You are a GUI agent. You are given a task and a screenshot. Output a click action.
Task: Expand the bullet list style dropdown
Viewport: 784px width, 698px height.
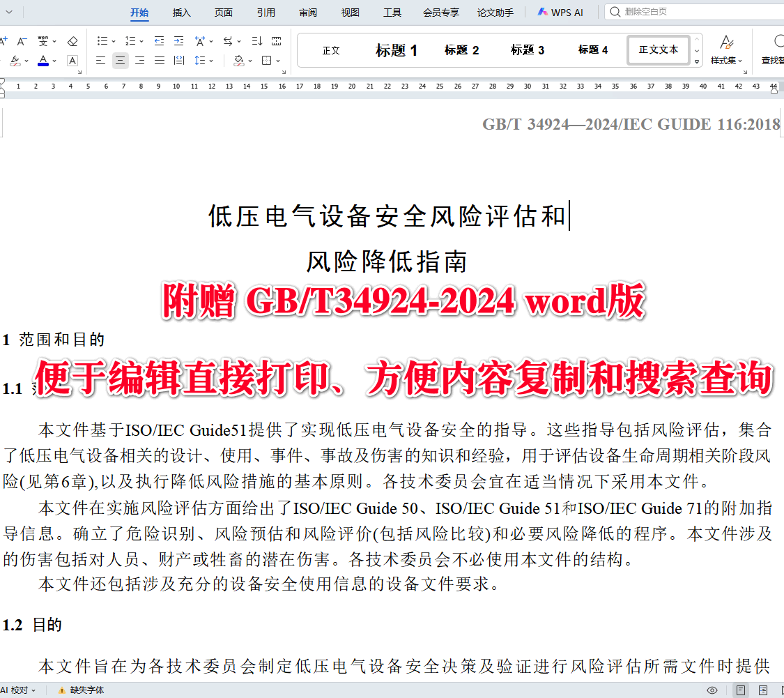114,42
